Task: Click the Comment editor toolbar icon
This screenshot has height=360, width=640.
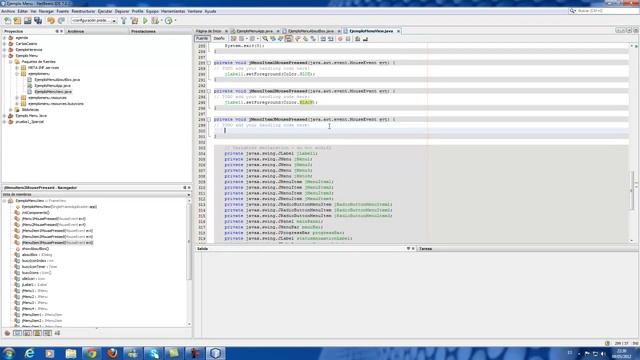Action: tap(358, 39)
